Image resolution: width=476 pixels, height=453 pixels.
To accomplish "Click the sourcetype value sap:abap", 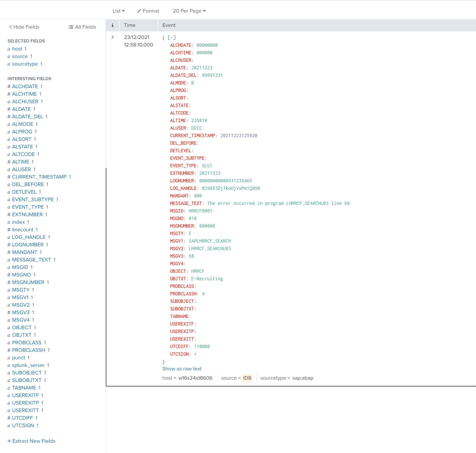I will point(303,378).
